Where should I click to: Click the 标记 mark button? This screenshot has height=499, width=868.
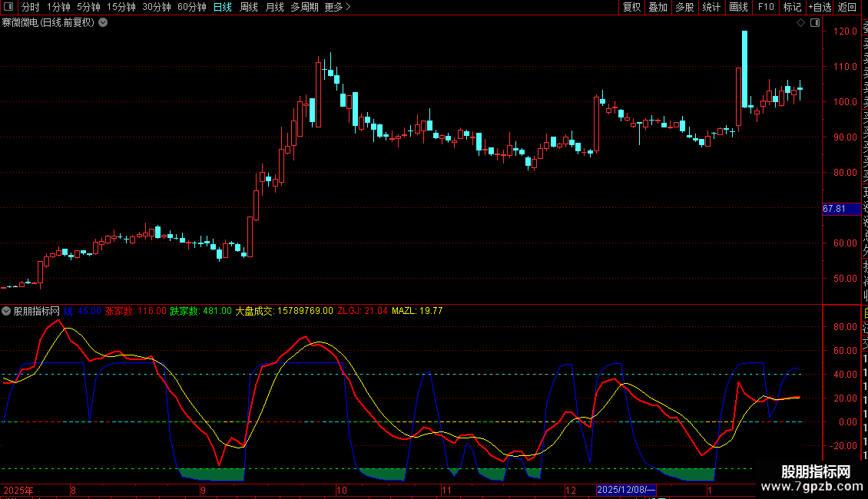coord(792,8)
